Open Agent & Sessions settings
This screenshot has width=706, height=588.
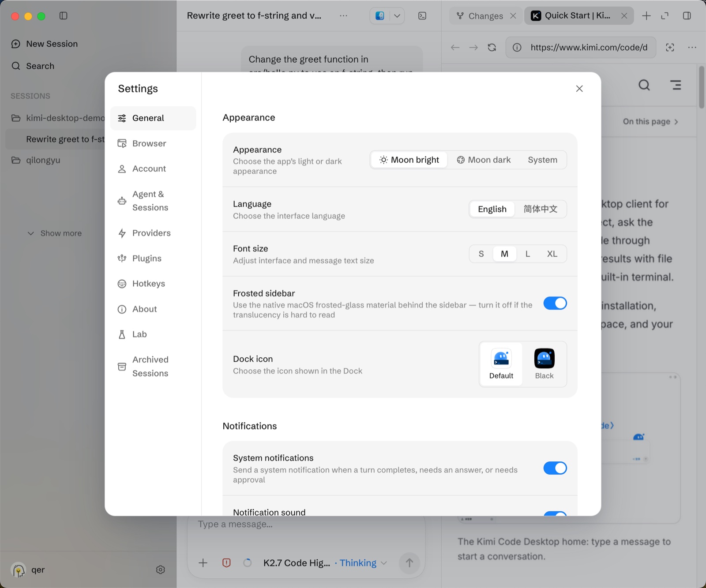pyautogui.click(x=153, y=201)
